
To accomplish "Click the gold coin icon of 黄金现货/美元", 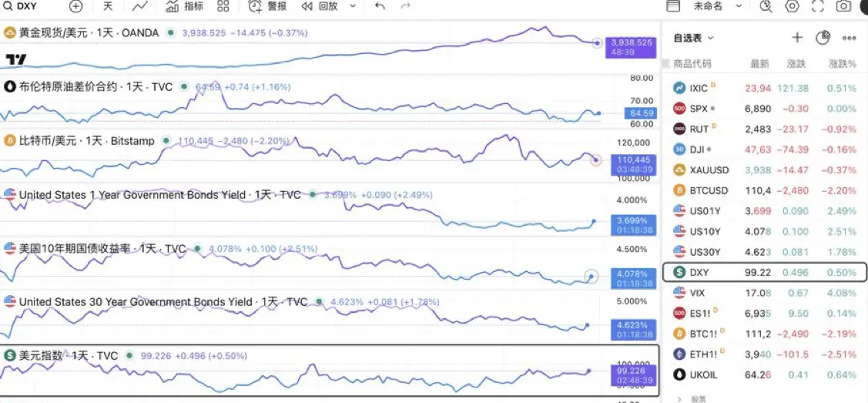I will pyautogui.click(x=9, y=33).
